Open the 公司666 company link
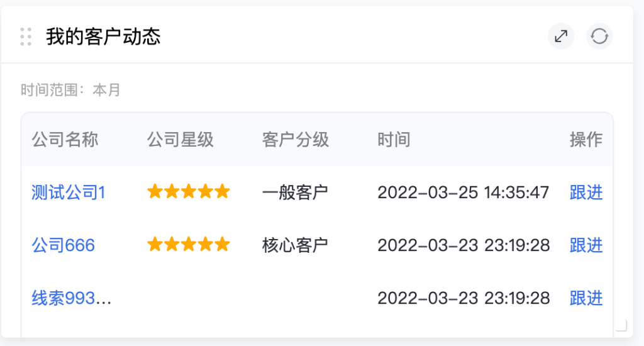 point(64,245)
